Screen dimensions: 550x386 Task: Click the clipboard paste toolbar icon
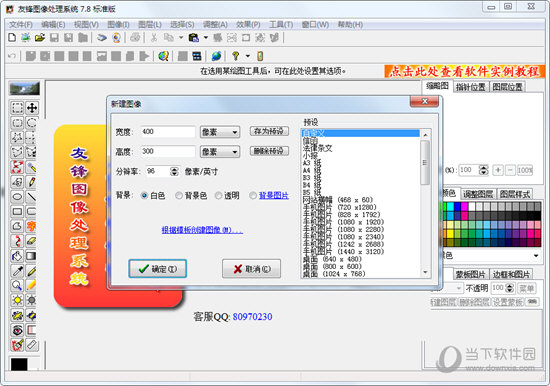pyautogui.click(x=194, y=38)
